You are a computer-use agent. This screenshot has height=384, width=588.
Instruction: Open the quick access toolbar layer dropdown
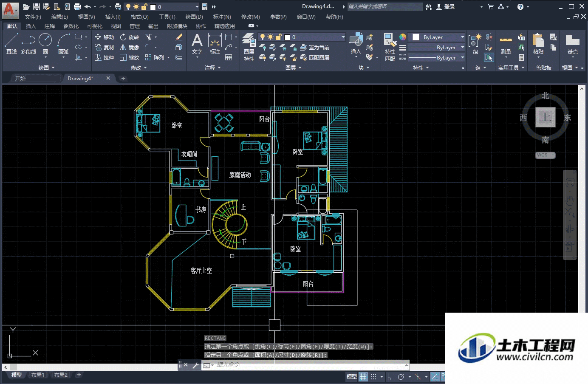click(x=197, y=7)
